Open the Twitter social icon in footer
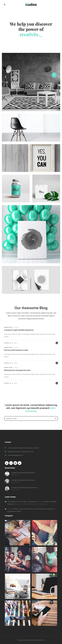This screenshot has height=644, width=62. (x=7, y=463)
